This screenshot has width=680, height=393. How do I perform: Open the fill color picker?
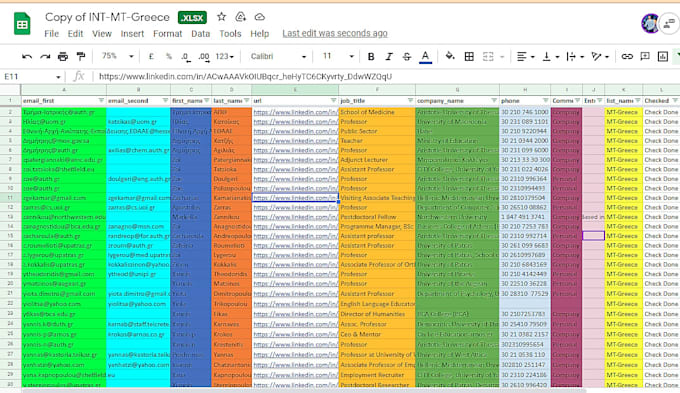pos(450,56)
